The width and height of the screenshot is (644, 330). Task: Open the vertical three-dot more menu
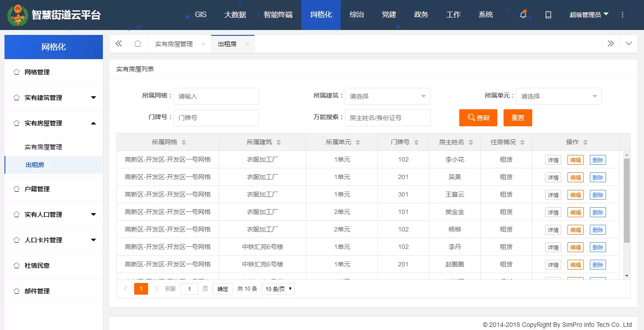pos(622,15)
